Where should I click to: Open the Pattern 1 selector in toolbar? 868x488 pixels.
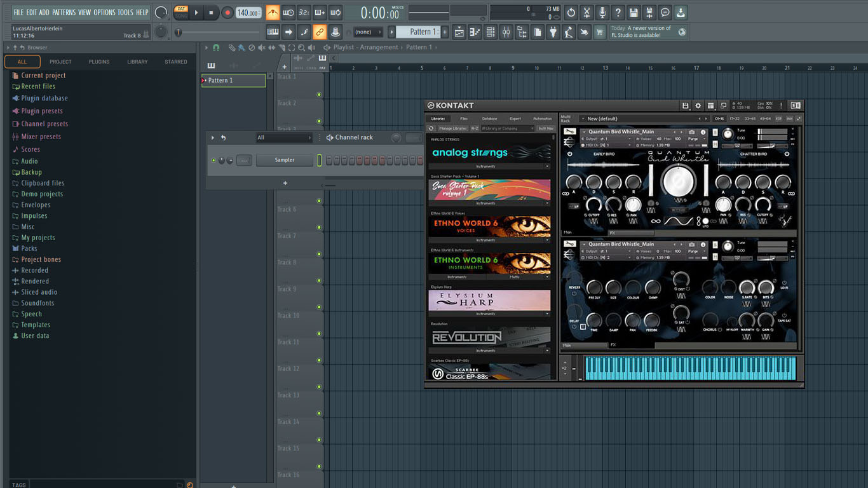[417, 32]
